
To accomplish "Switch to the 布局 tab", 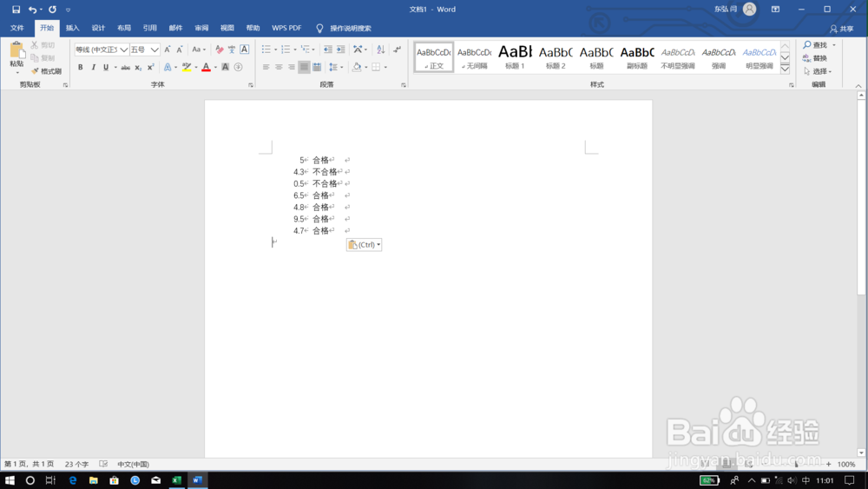I will point(124,28).
